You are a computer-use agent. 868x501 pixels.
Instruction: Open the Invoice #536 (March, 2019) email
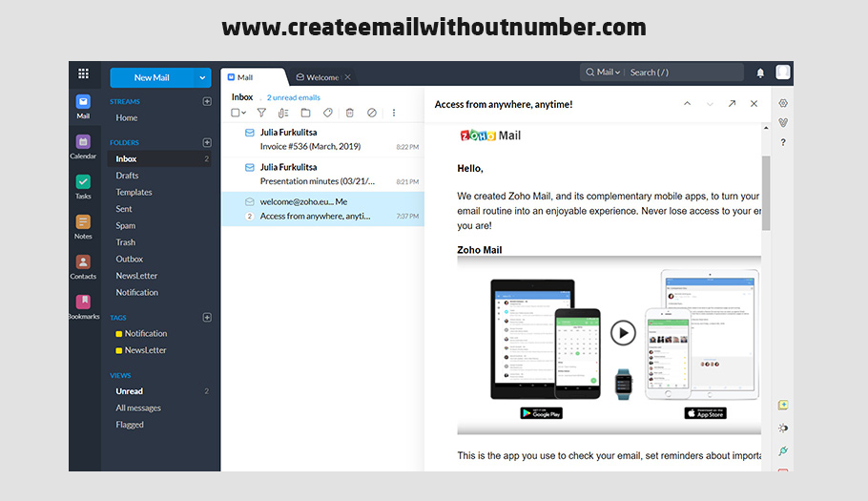tap(323, 139)
